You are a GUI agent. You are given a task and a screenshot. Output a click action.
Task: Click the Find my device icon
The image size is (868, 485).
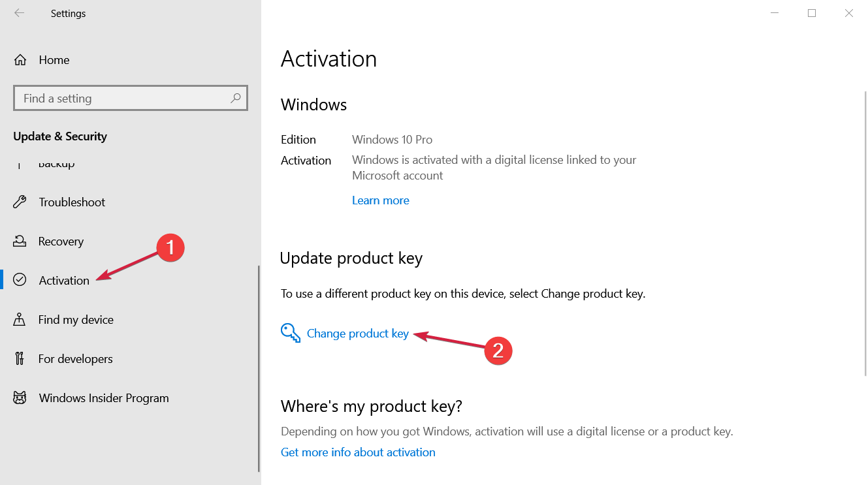(x=20, y=319)
